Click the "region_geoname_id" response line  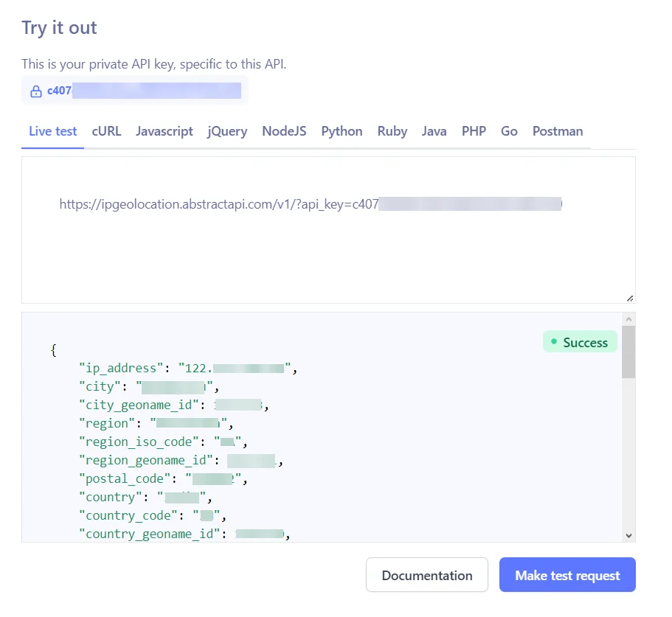[181, 460]
